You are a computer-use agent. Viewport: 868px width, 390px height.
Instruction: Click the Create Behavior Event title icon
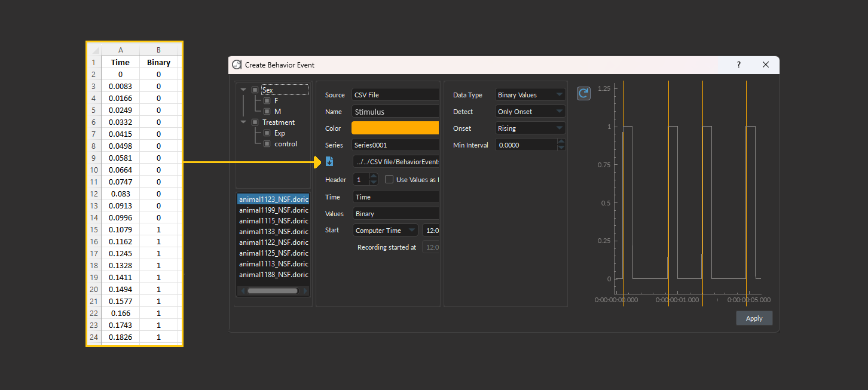pyautogui.click(x=237, y=65)
